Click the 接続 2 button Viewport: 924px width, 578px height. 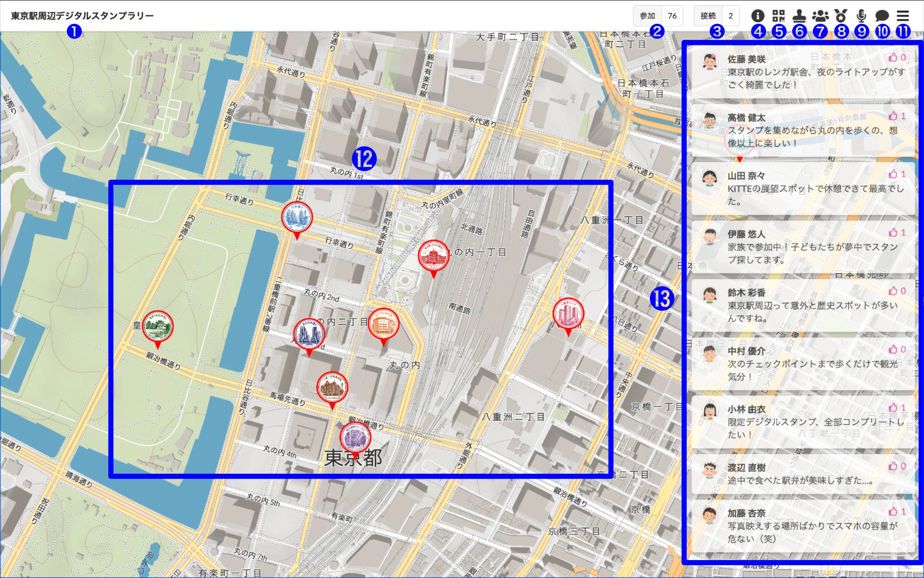pyautogui.click(x=716, y=16)
